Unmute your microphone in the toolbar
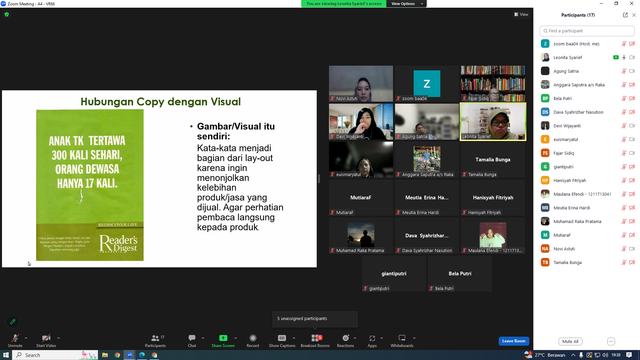This screenshot has height=360, width=640. click(15, 340)
